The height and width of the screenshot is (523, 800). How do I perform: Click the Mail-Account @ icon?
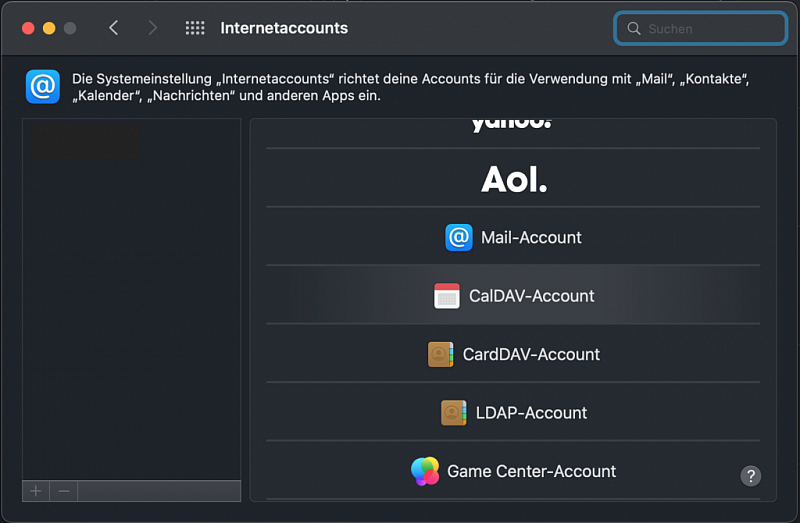pos(459,237)
